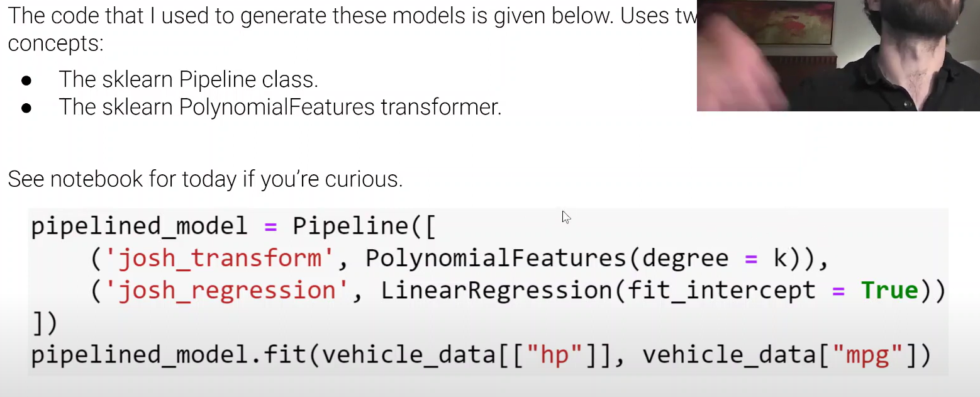Click the 'josh_regression' string in code
The width and height of the screenshot is (980, 397).
click(x=228, y=291)
